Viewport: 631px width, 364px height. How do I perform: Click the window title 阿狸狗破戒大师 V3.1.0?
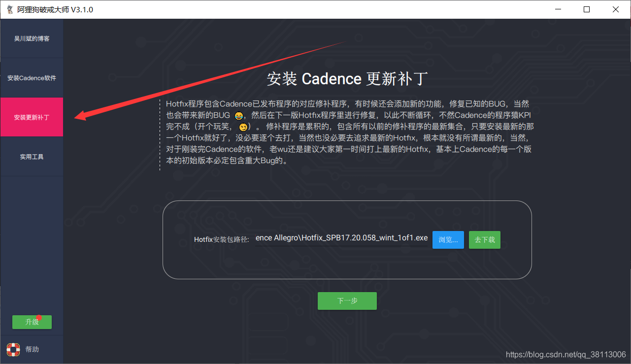(55, 9)
